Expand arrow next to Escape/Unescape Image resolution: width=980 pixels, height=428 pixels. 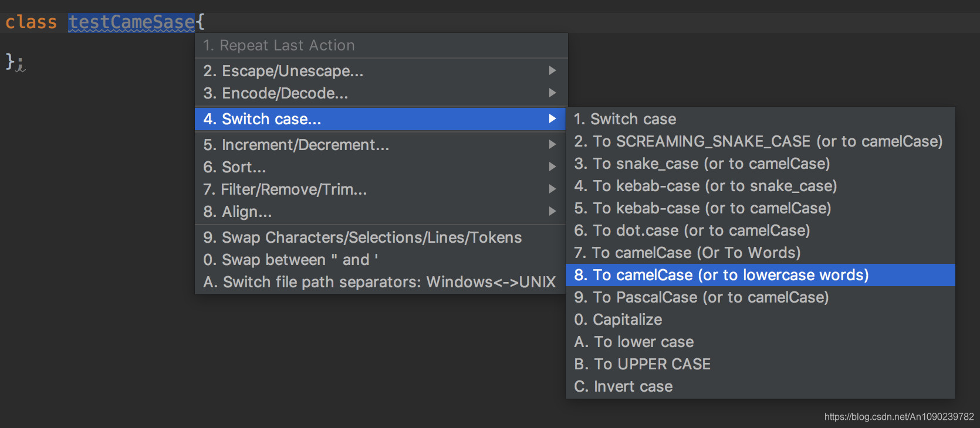[552, 70]
